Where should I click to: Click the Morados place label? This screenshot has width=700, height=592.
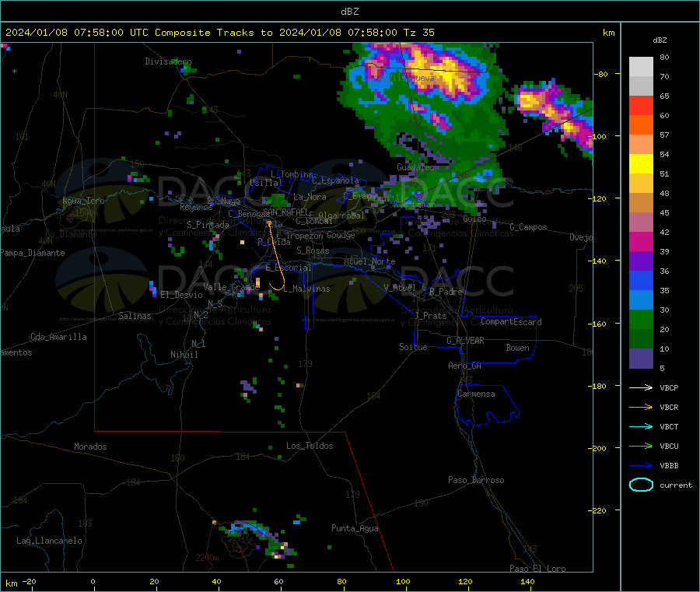click(90, 447)
